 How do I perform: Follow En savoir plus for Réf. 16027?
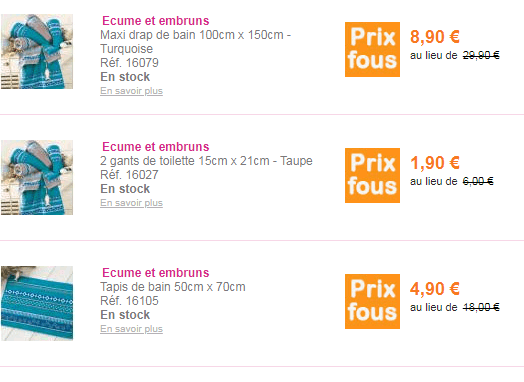coord(131,203)
